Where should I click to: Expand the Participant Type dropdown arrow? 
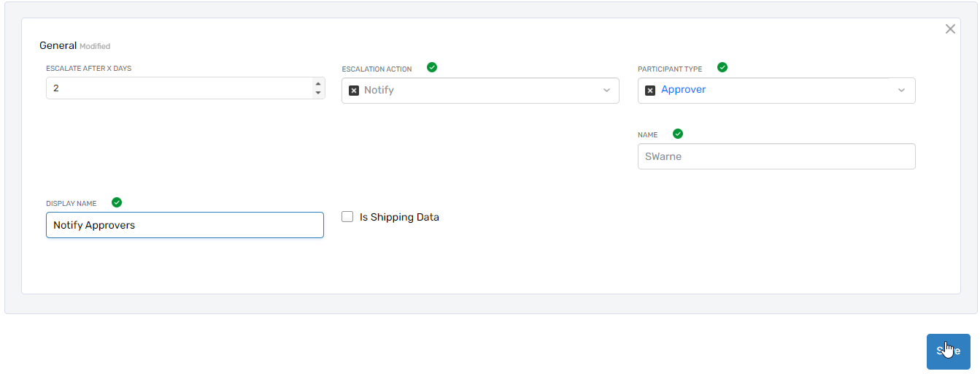click(x=901, y=91)
